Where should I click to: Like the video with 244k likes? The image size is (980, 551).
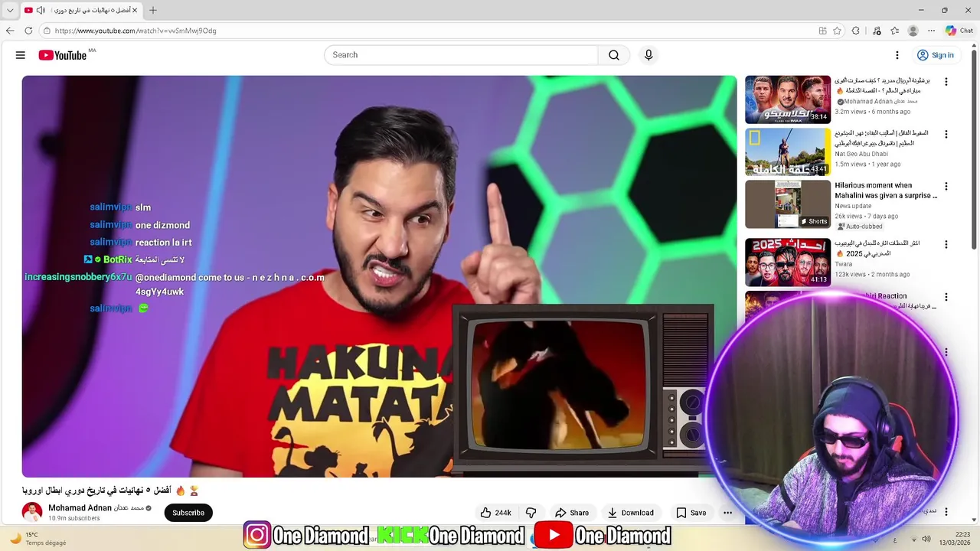[495, 513]
